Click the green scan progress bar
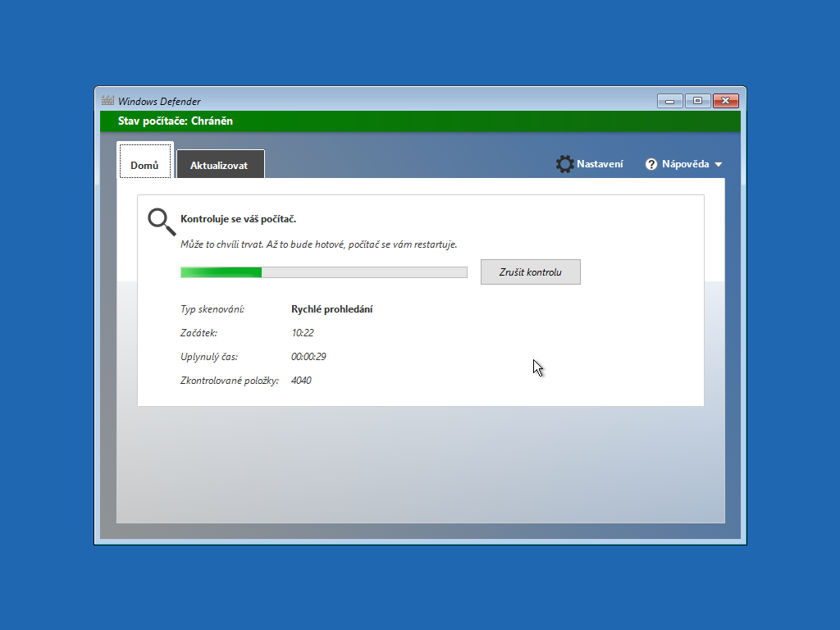 323,272
